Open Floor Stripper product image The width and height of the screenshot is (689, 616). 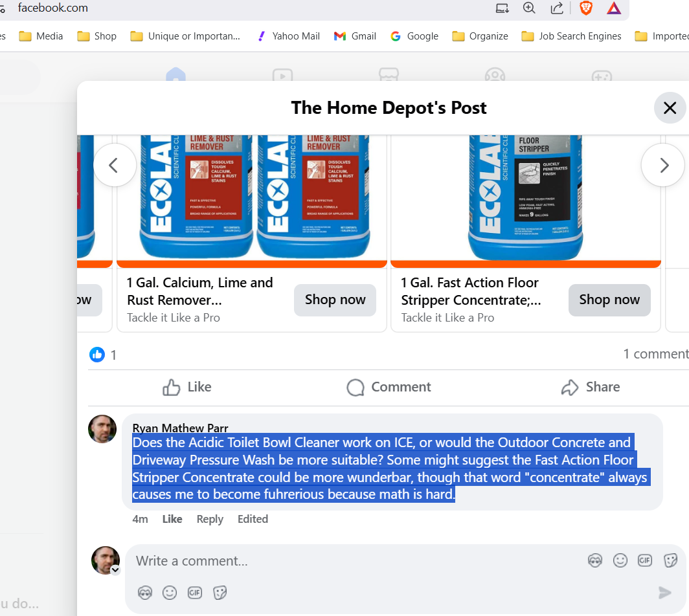click(526, 201)
